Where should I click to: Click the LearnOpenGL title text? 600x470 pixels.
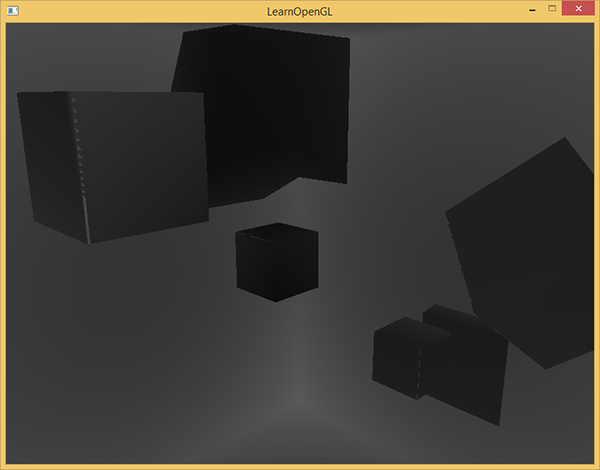point(300,11)
